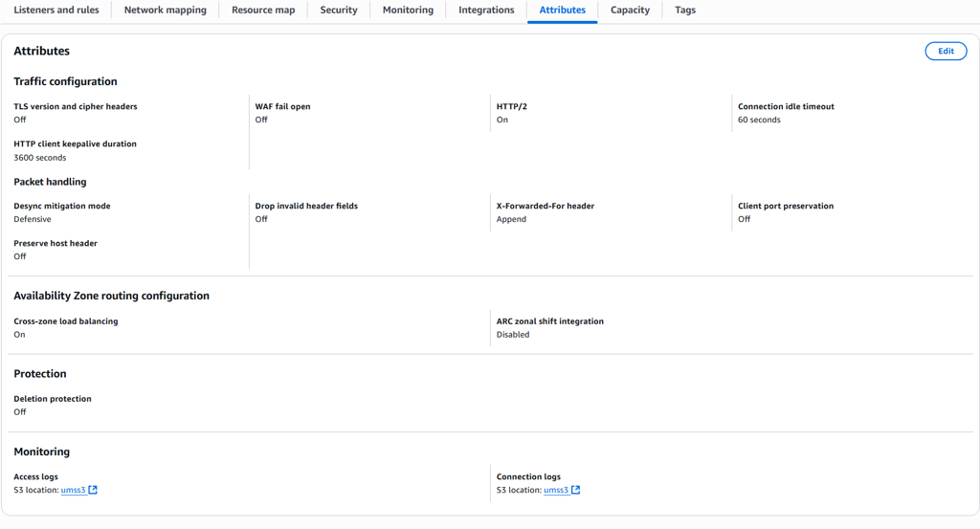Open the Resource map tab
Image resolution: width=980 pixels, height=529 pixels.
[x=263, y=11]
